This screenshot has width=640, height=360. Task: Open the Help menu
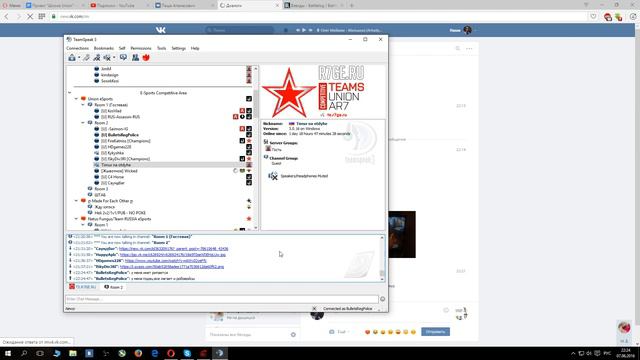(195, 48)
